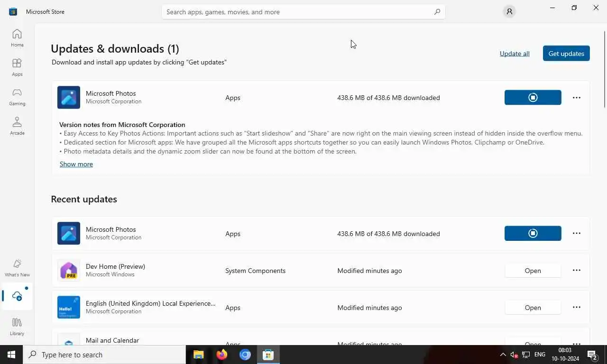Screen dimensions: 607x364
Task: Click the taskbar search box
Action: tap(104, 355)
